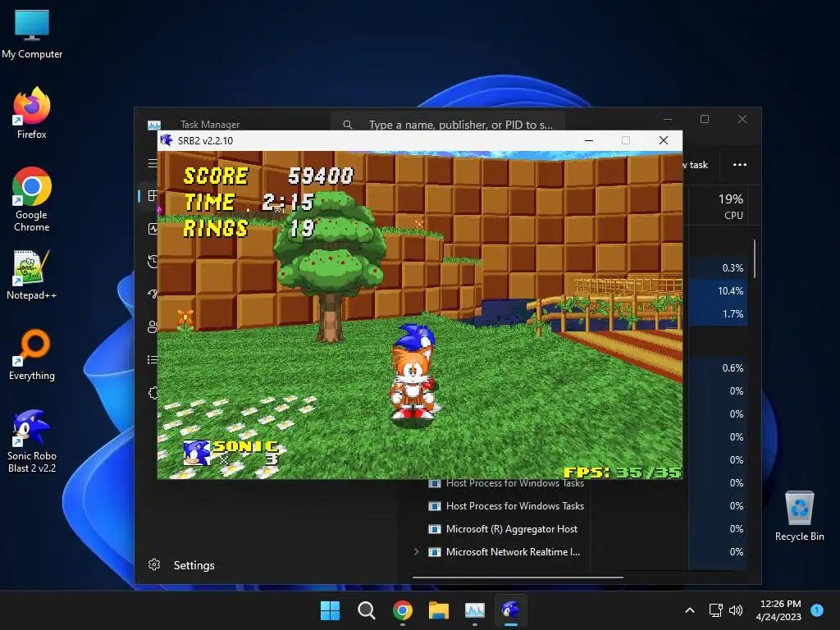The width and height of the screenshot is (840, 630).
Task: Maximize the Task Manager window
Action: (705, 119)
